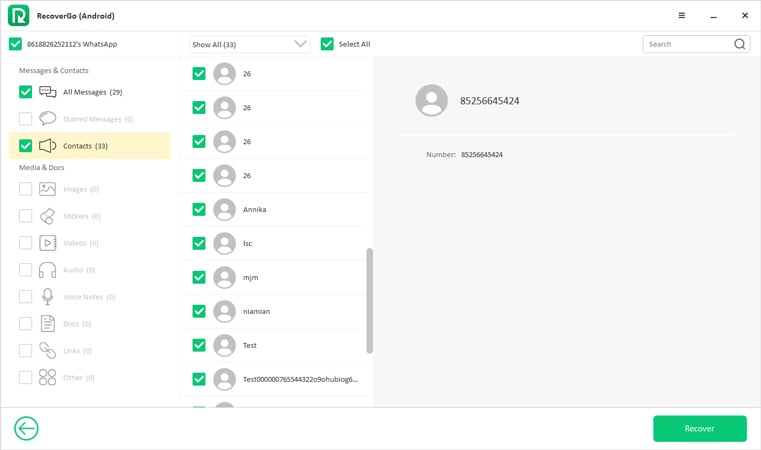
Task: Select the contact named mjm
Action: (273, 277)
